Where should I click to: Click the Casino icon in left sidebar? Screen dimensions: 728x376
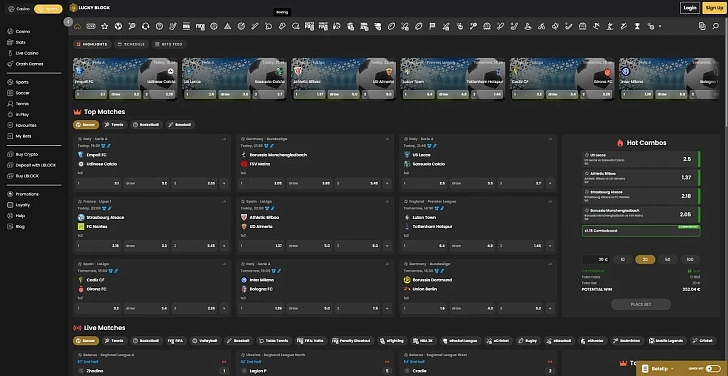coord(10,32)
